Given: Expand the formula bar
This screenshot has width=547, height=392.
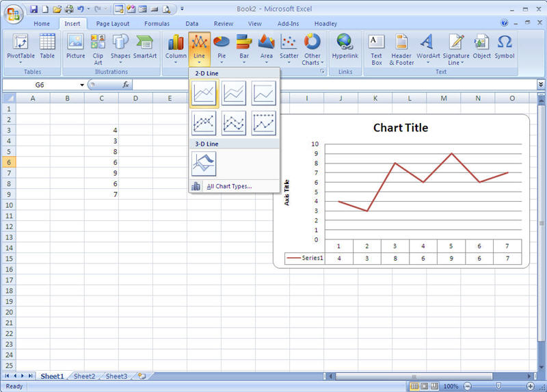Looking at the screenshot, I should 540,84.
